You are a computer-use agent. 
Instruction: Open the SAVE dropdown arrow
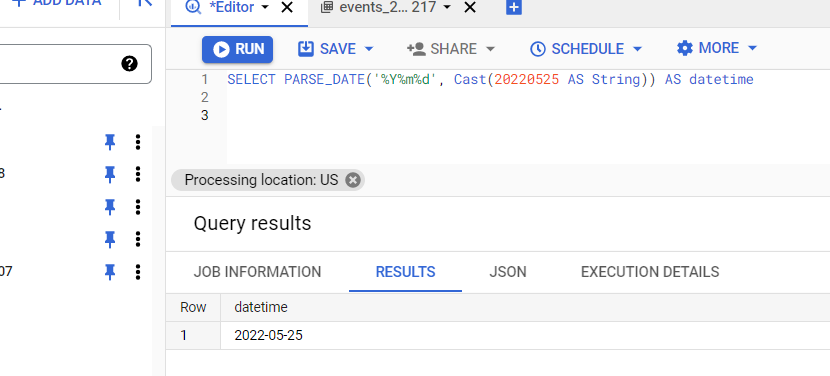point(369,49)
